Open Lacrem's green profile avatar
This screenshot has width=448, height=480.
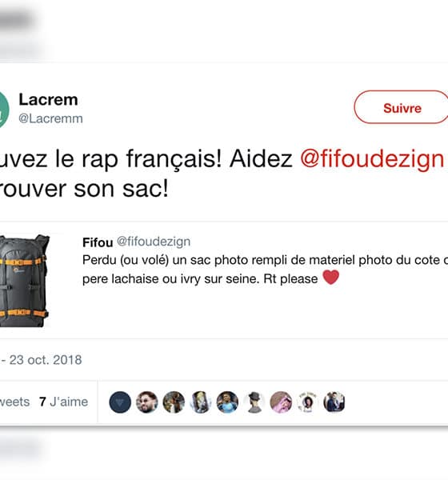point(4,110)
